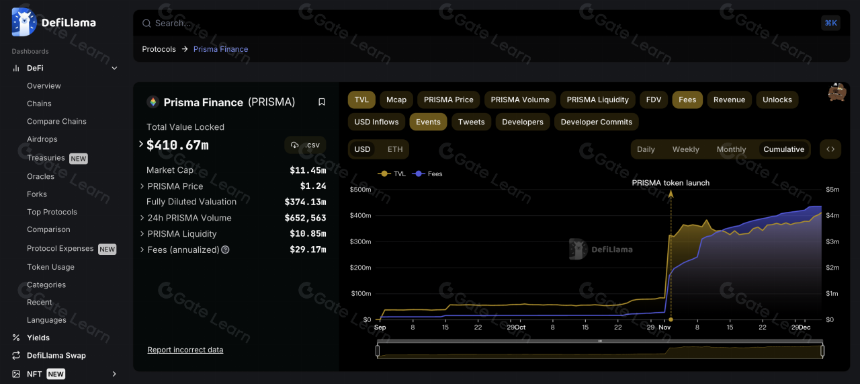Click the Prisma Finance token logo
860x384 pixels.
click(152, 102)
